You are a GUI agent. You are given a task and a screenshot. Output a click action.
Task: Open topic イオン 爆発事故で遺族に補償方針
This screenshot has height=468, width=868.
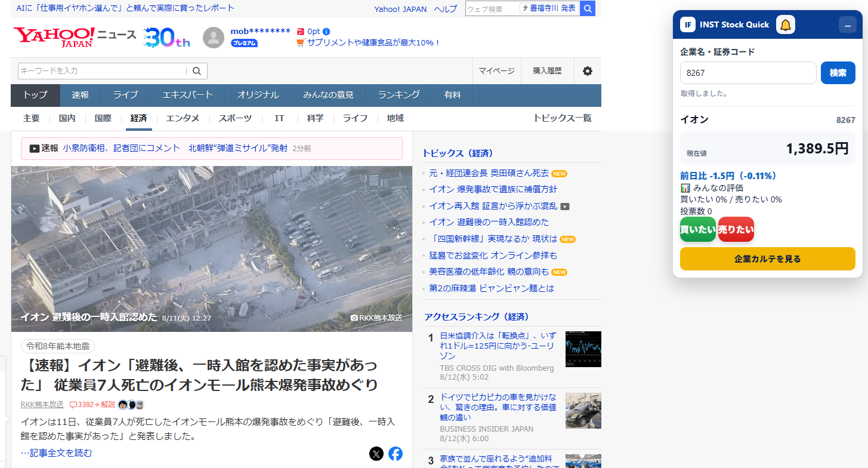tap(493, 189)
